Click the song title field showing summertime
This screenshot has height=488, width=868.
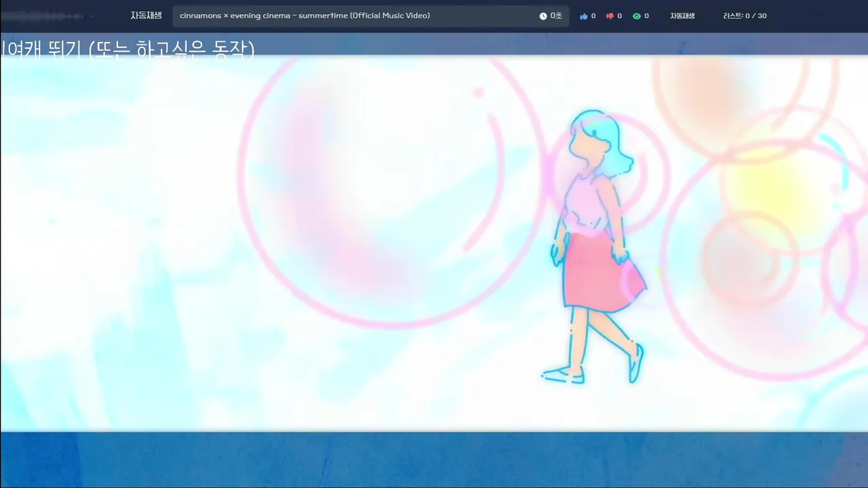[x=370, y=16]
